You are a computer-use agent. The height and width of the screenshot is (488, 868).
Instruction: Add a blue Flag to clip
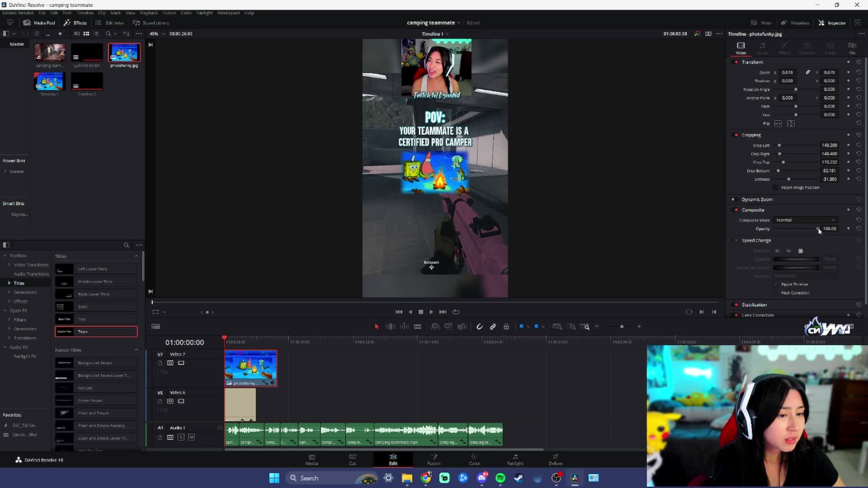pos(521,326)
